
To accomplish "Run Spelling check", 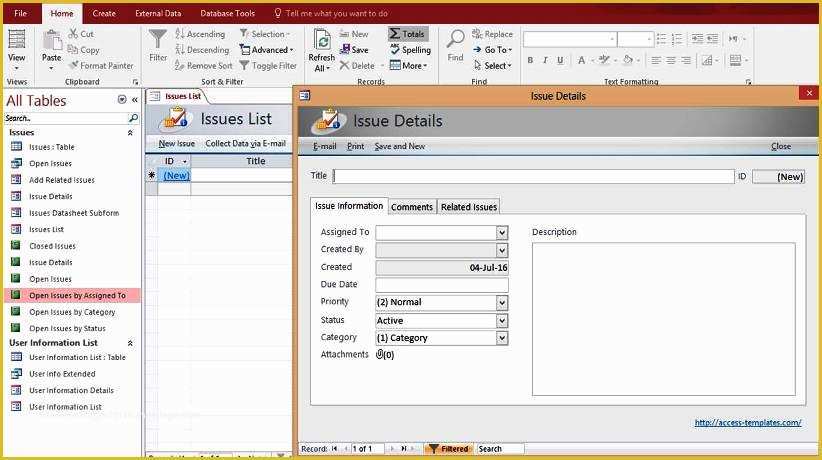I will pos(410,50).
